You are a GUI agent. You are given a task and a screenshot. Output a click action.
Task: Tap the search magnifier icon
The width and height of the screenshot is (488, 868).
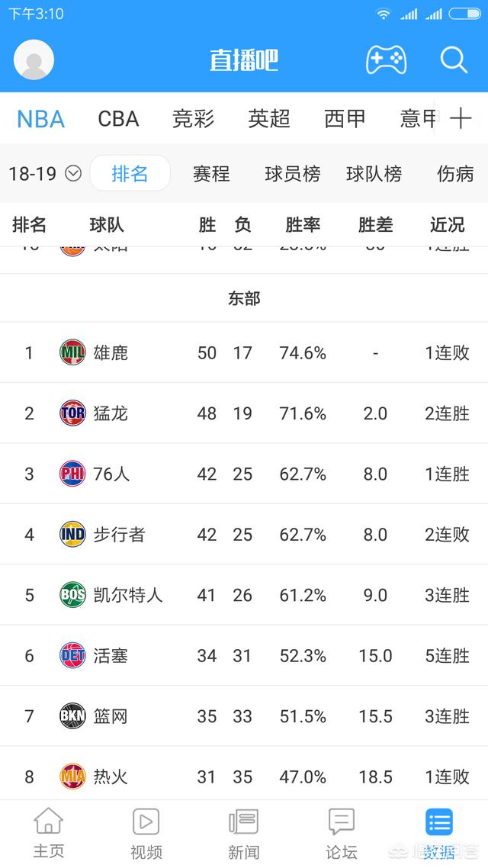tap(454, 59)
